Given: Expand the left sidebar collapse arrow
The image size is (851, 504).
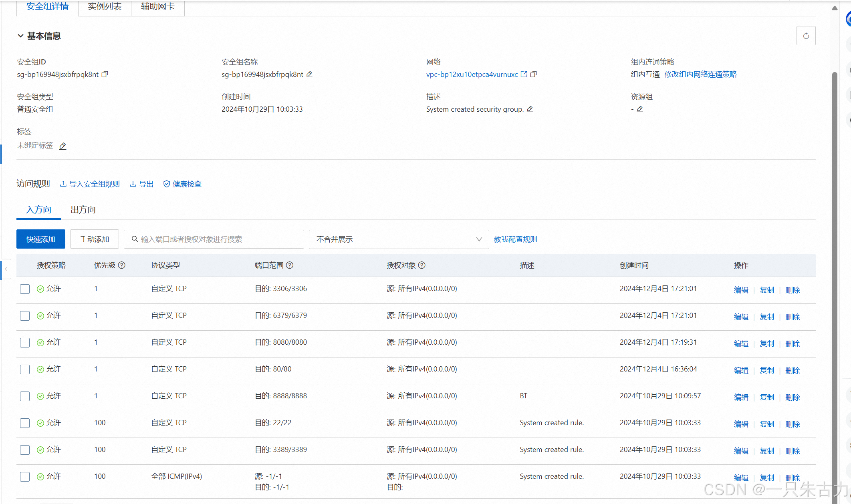Looking at the screenshot, I should click(6, 269).
